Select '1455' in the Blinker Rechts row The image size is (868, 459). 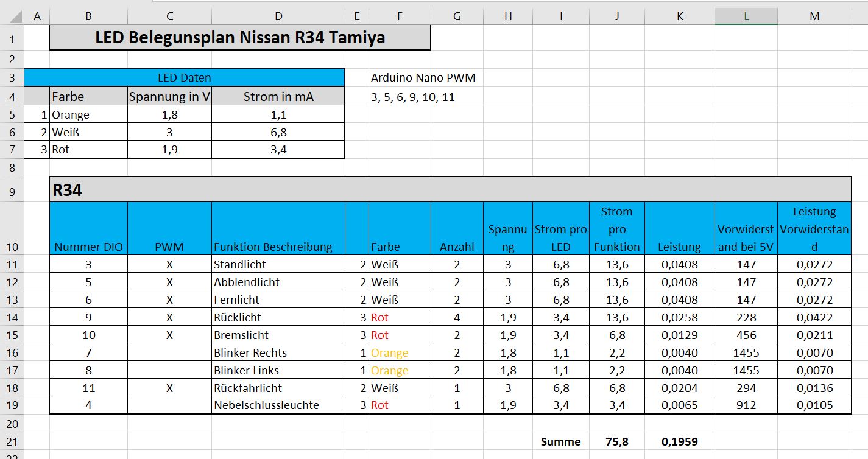coord(746,352)
